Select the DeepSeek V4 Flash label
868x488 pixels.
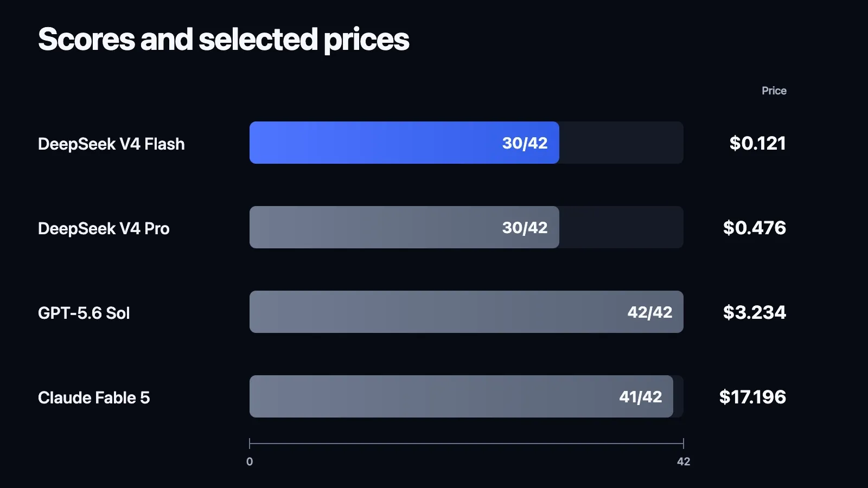[x=111, y=144]
